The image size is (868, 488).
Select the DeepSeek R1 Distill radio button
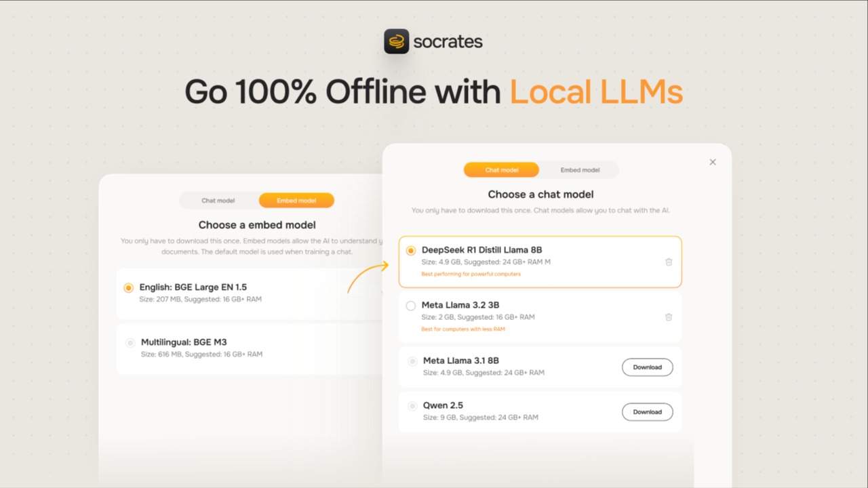pyautogui.click(x=411, y=250)
